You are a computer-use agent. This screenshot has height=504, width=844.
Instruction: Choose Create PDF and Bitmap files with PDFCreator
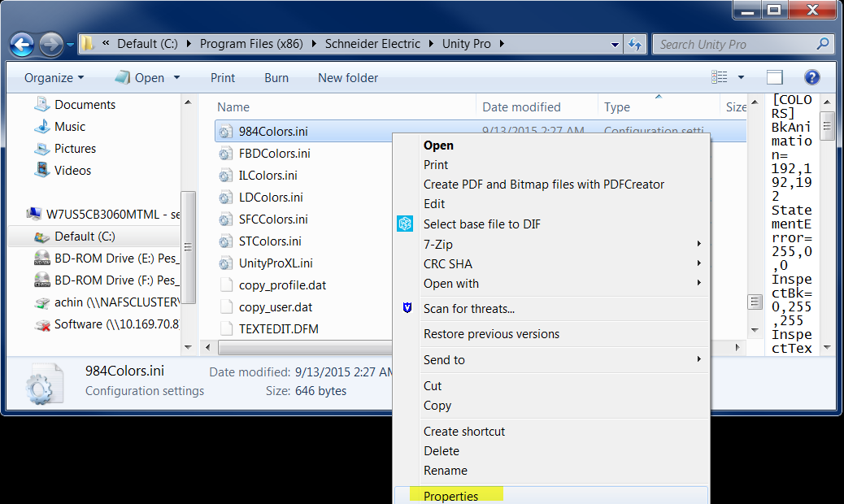tap(552, 185)
